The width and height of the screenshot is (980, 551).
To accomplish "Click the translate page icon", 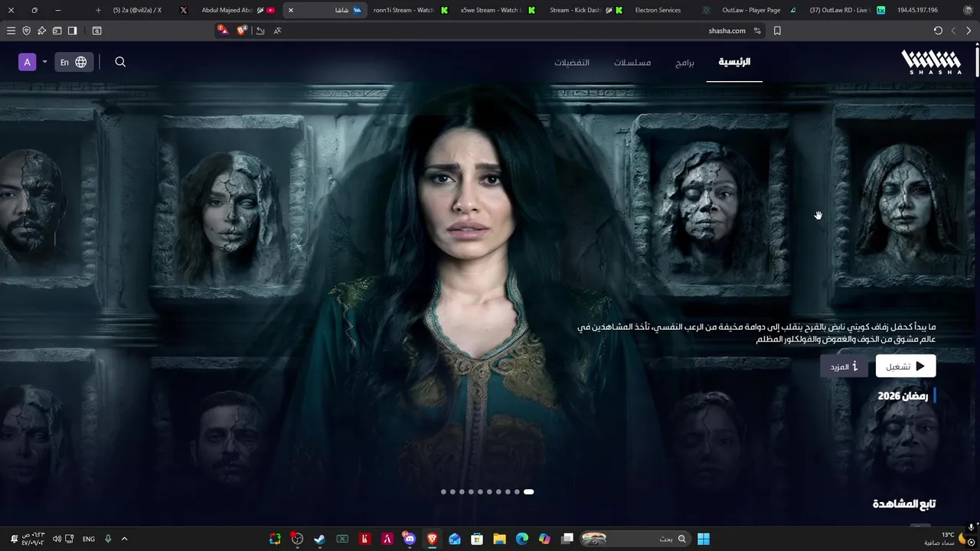I will [277, 31].
